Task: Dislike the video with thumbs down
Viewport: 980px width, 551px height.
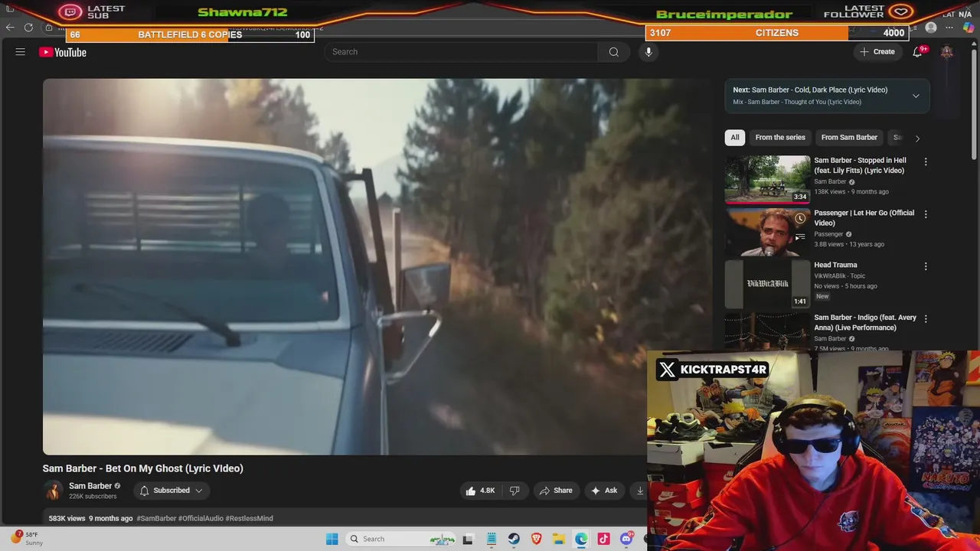Action: click(514, 491)
